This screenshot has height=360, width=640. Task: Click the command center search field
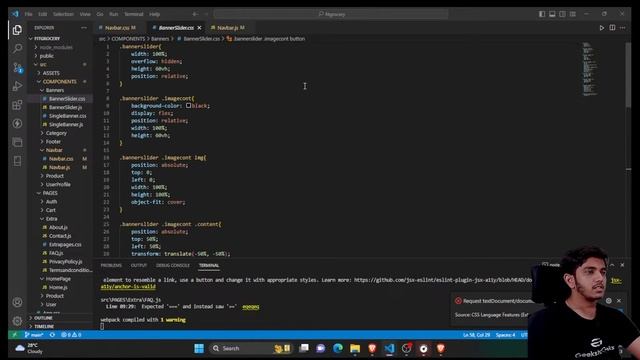click(x=331, y=14)
